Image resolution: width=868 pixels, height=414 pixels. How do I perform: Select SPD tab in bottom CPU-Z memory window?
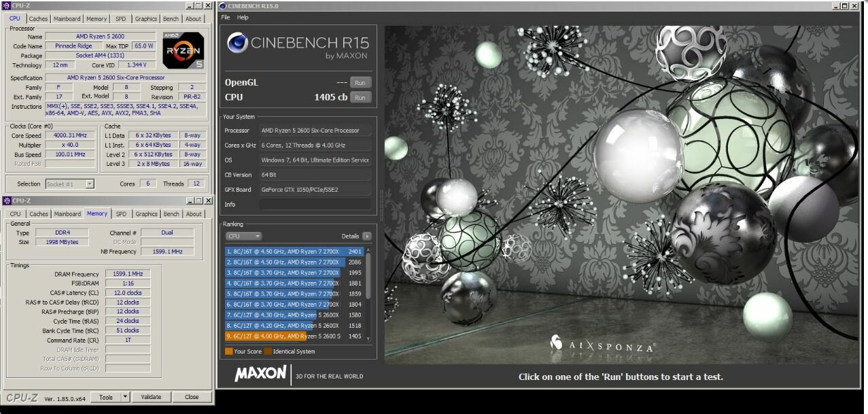click(x=121, y=214)
